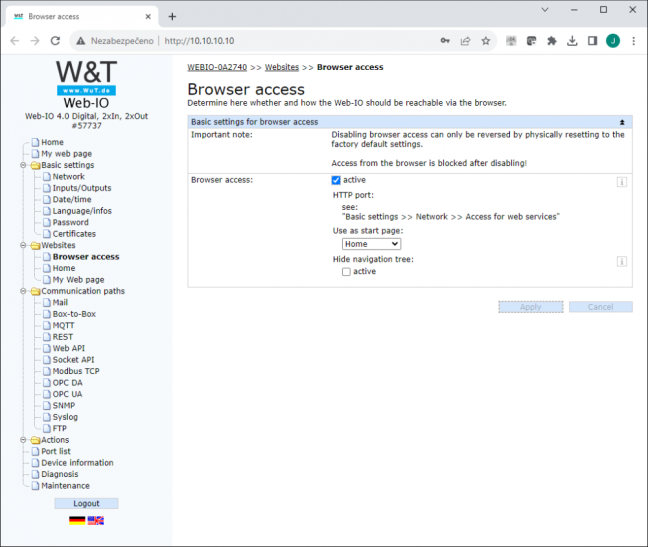The width and height of the screenshot is (648, 547).
Task: Open the Chrome profile avatar J
Action: click(x=613, y=40)
